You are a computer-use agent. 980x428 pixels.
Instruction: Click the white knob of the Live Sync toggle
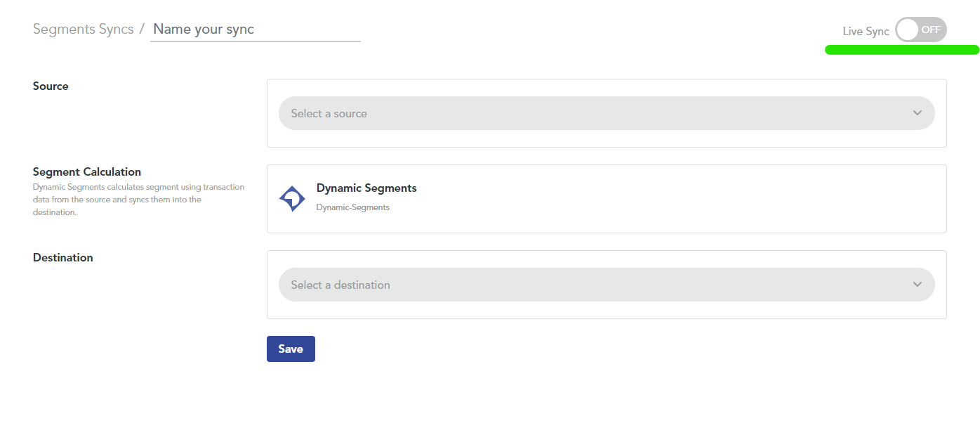(x=908, y=30)
